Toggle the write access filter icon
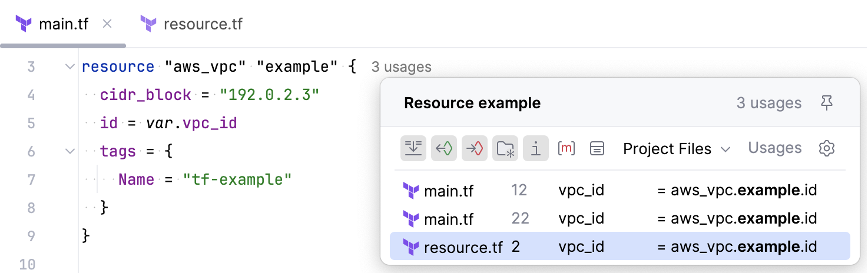The width and height of the screenshot is (868, 273). tap(475, 148)
